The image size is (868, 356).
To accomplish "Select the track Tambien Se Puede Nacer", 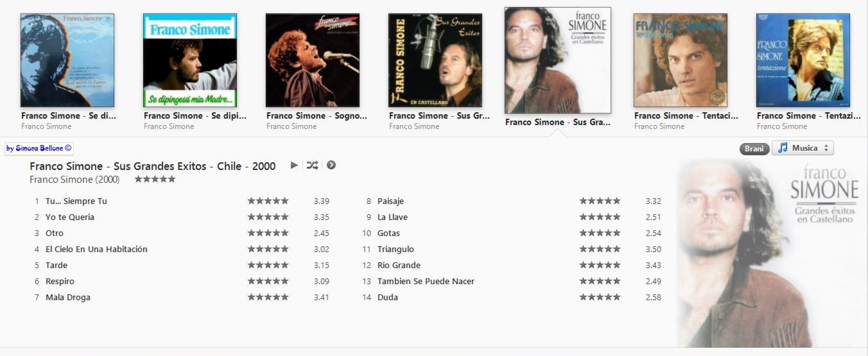I will 426,282.
